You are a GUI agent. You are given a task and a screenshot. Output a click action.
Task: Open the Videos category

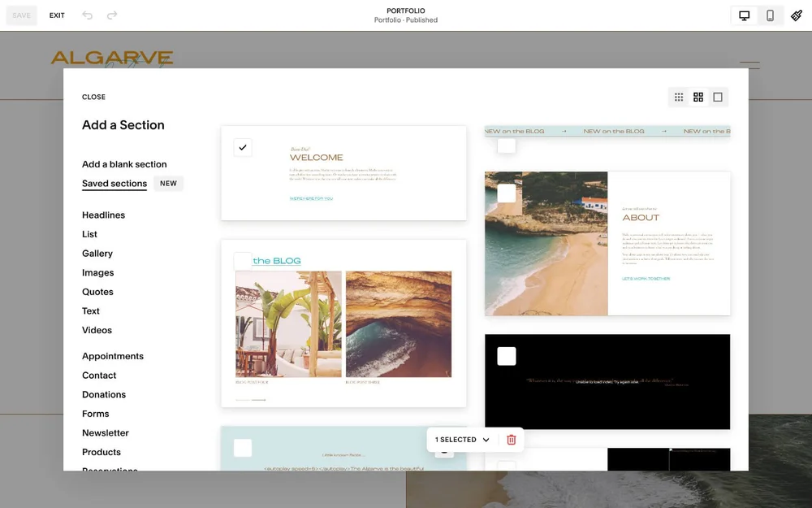(97, 330)
